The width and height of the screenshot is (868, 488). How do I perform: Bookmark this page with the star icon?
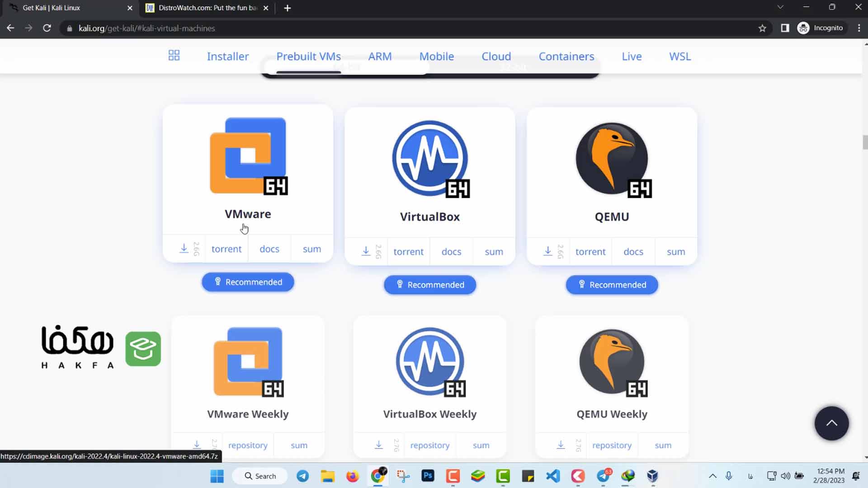pyautogui.click(x=762, y=28)
